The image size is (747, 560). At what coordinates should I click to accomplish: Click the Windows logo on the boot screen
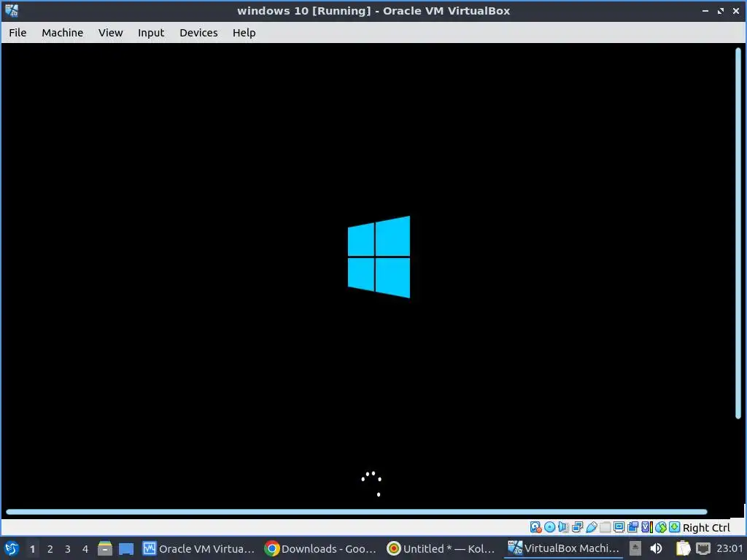point(379,257)
